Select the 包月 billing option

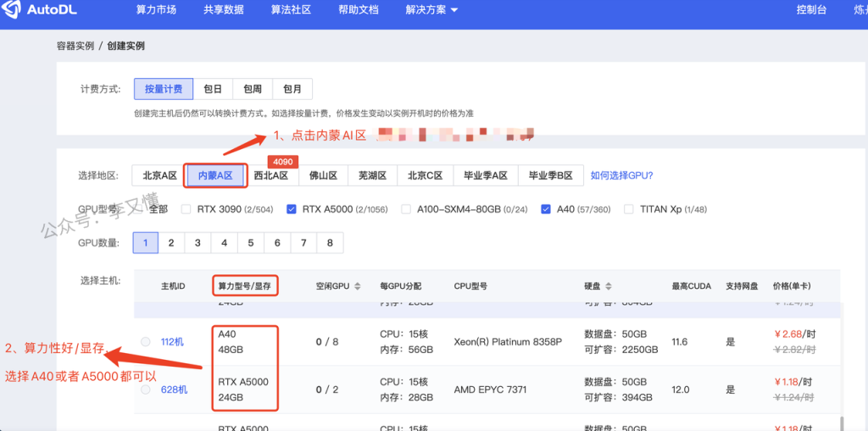tap(292, 89)
